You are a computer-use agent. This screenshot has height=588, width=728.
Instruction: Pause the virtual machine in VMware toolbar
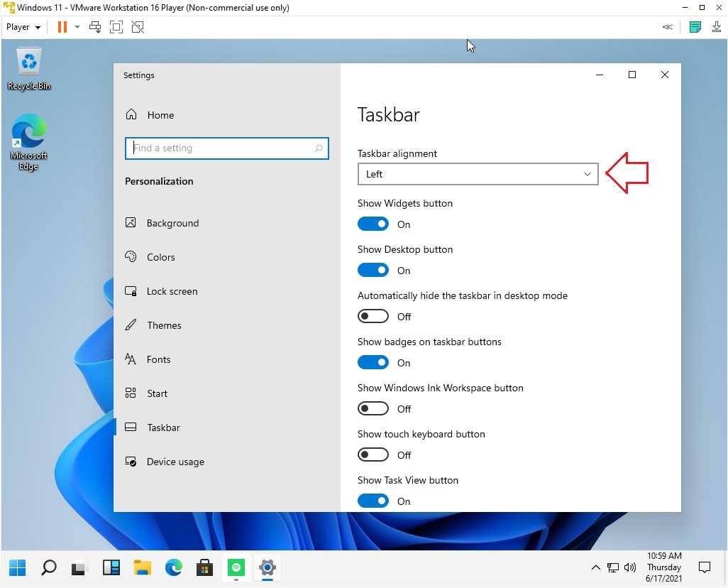[x=62, y=27]
